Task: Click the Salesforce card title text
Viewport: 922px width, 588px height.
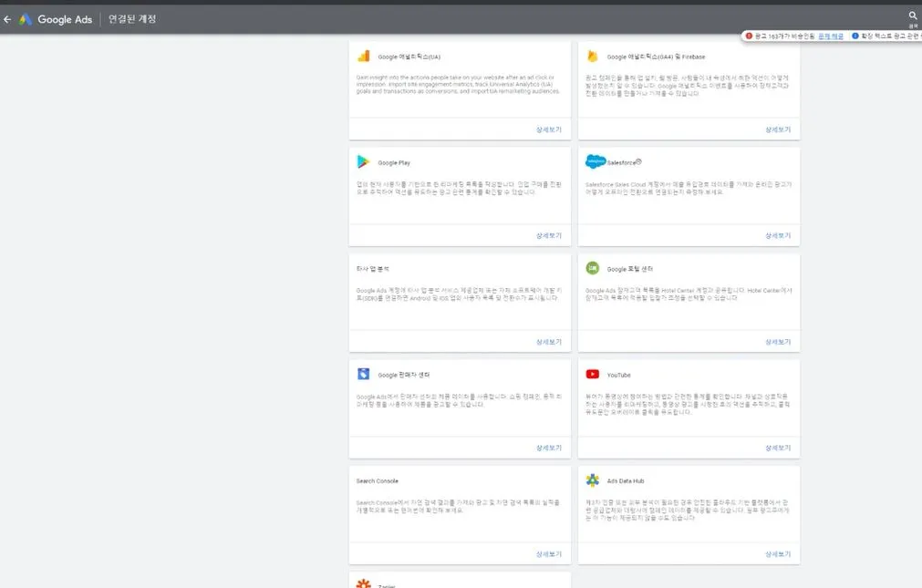Action: [x=625, y=163]
